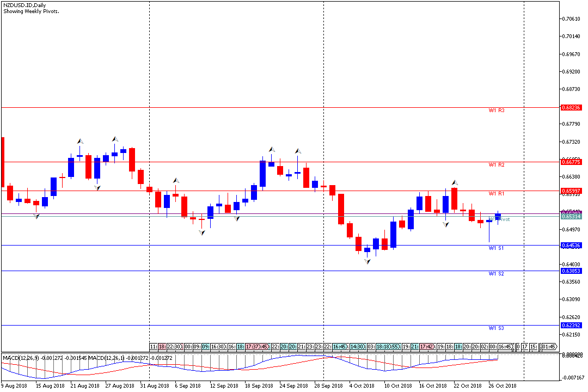588x392 pixels.
Task: Click the NZDUSD.ID,Daily chart title
Action: tap(24, 4)
